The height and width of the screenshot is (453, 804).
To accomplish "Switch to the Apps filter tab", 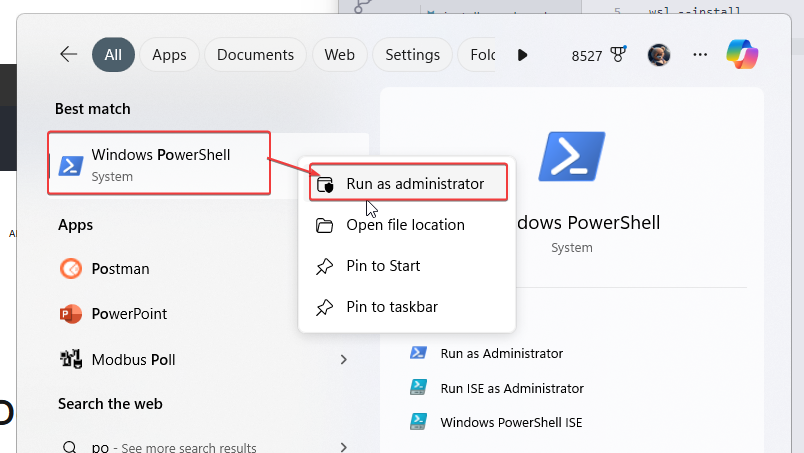I will tap(169, 55).
